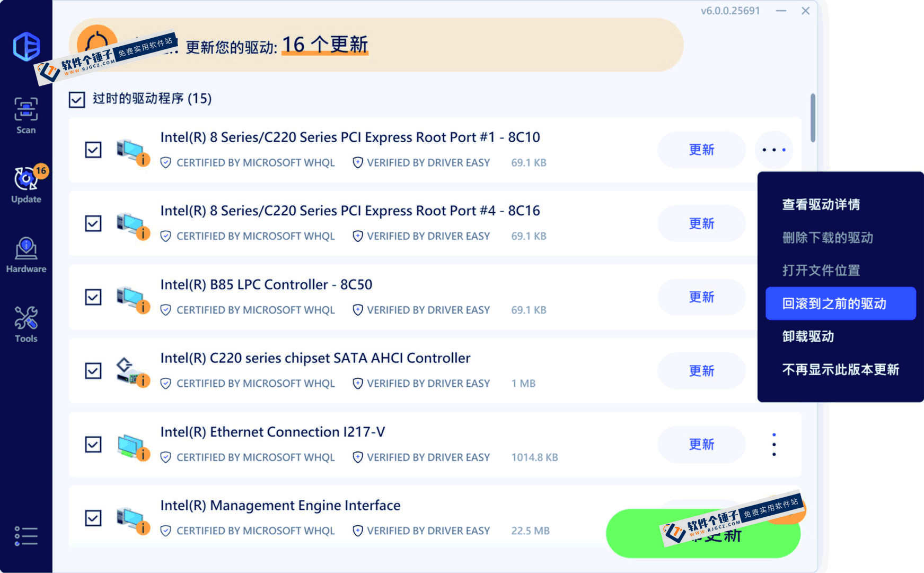
Task: Click the 1 MB size text
Action: pyautogui.click(x=523, y=384)
